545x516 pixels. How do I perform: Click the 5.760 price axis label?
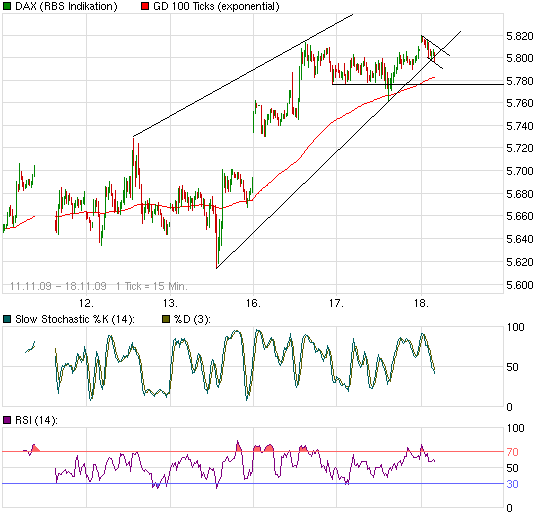tap(520, 103)
